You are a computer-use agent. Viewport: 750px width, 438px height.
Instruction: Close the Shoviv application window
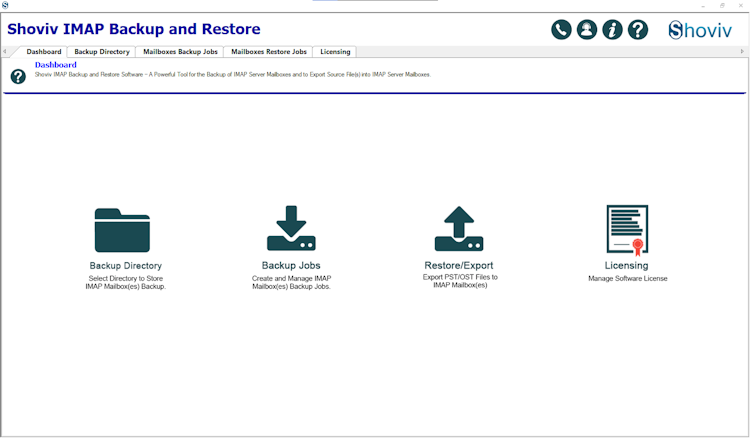point(740,6)
